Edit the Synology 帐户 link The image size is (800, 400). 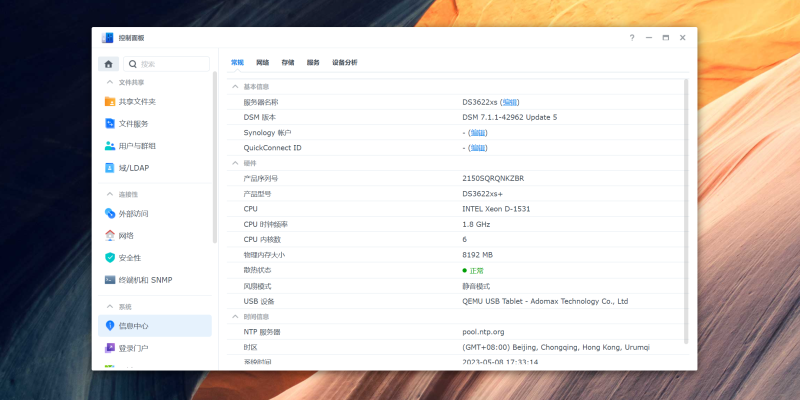pos(478,133)
